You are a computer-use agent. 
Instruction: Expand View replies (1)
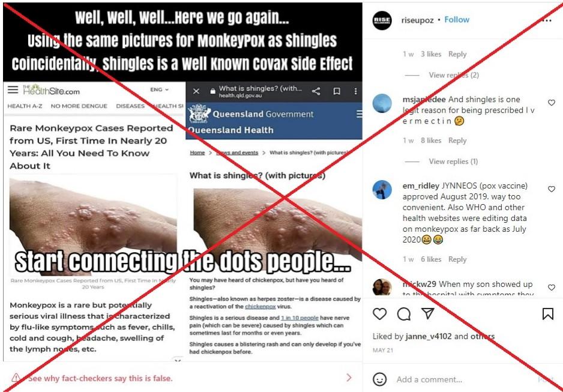453,161
